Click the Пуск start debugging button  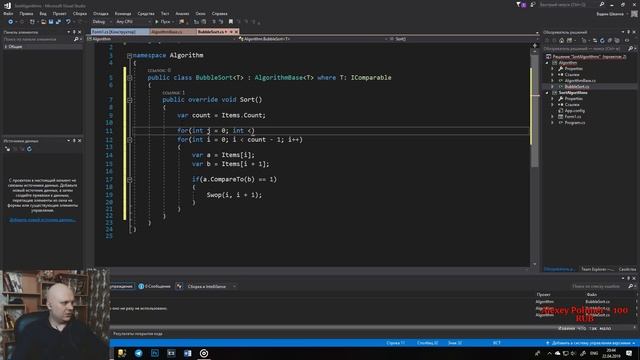pyautogui.click(x=162, y=22)
